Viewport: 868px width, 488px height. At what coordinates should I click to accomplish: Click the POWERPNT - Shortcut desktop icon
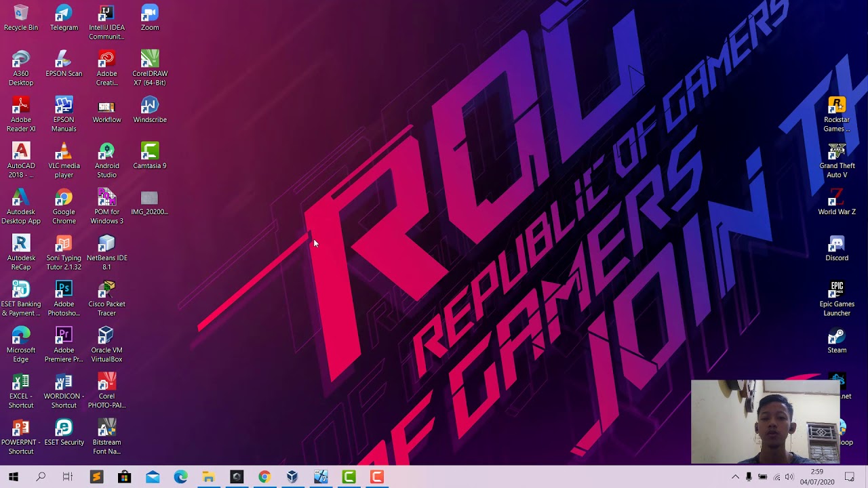[x=21, y=437]
